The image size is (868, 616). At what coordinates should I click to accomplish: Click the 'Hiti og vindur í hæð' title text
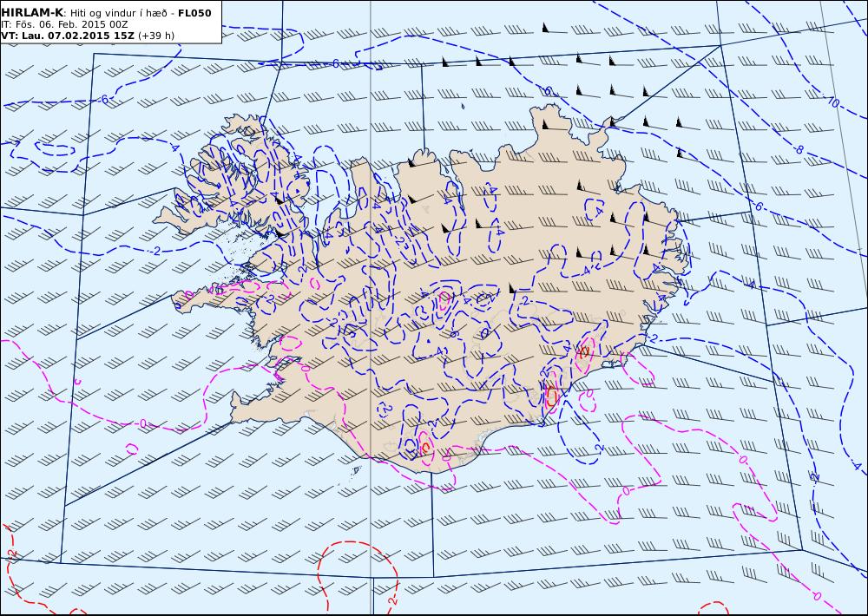pyautogui.click(x=118, y=13)
